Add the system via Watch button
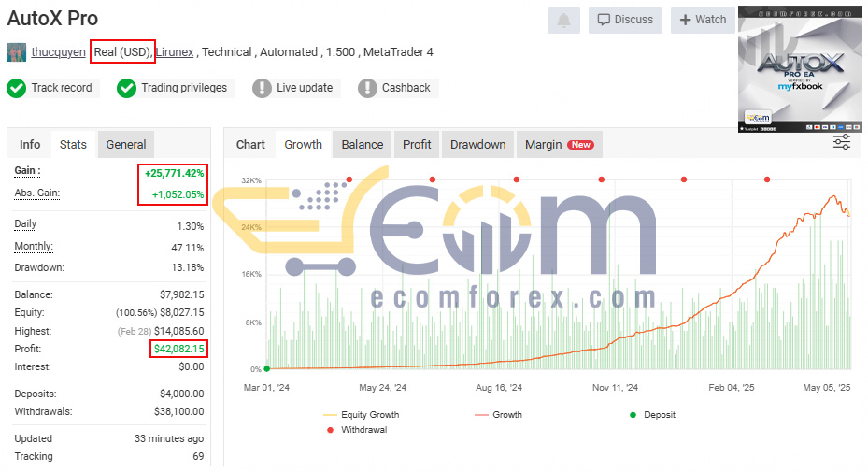868x473 pixels. [x=703, y=21]
